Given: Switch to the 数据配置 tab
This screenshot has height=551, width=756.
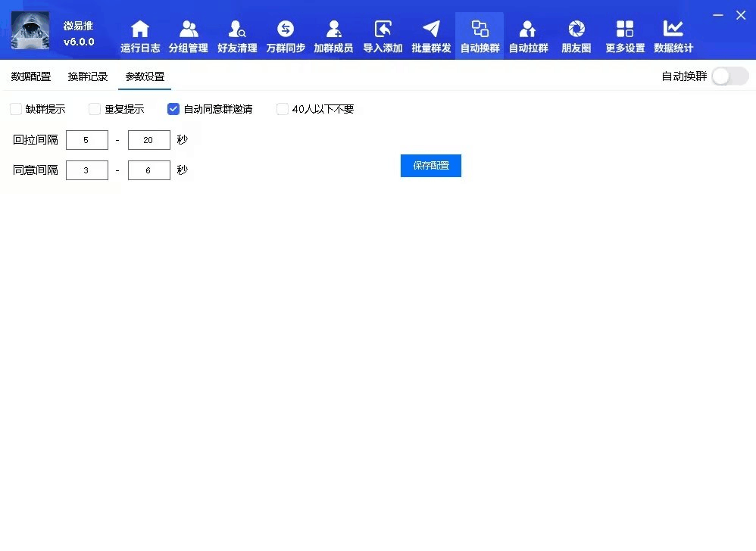Looking at the screenshot, I should click(31, 76).
